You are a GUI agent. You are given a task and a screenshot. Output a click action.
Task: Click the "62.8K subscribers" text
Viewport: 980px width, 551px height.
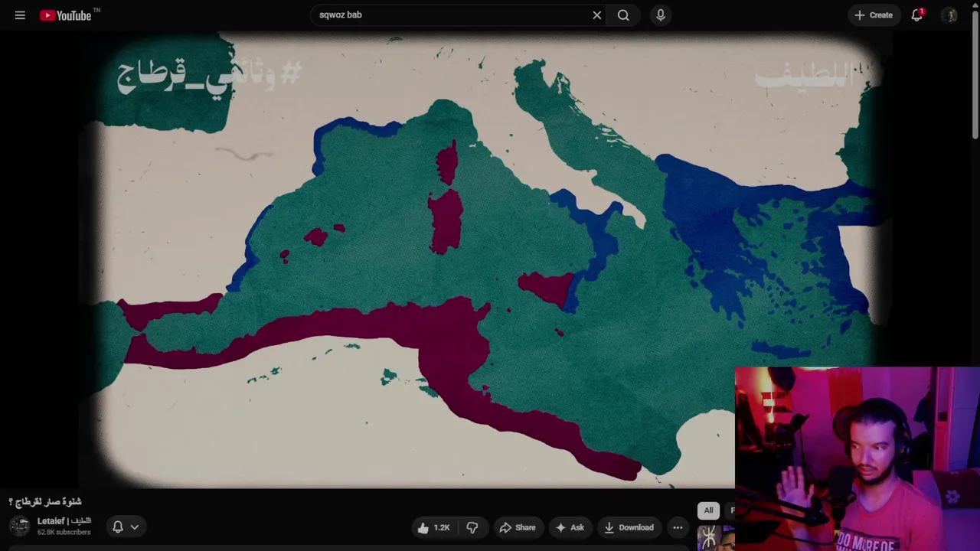click(x=64, y=533)
